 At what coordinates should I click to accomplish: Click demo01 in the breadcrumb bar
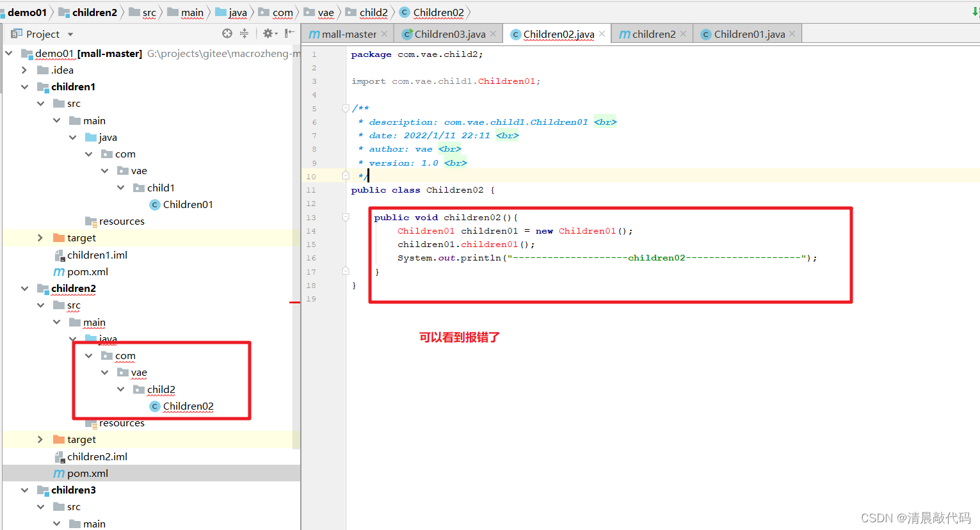click(27, 12)
